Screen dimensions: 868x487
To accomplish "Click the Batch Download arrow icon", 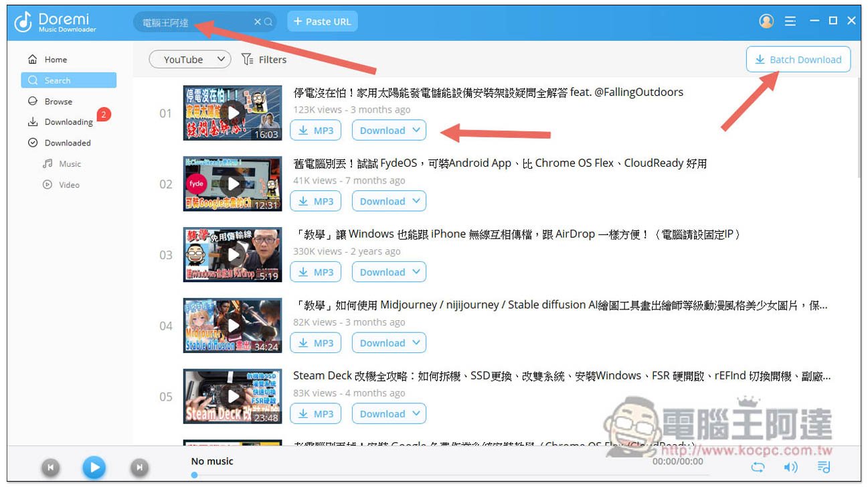I will click(760, 60).
